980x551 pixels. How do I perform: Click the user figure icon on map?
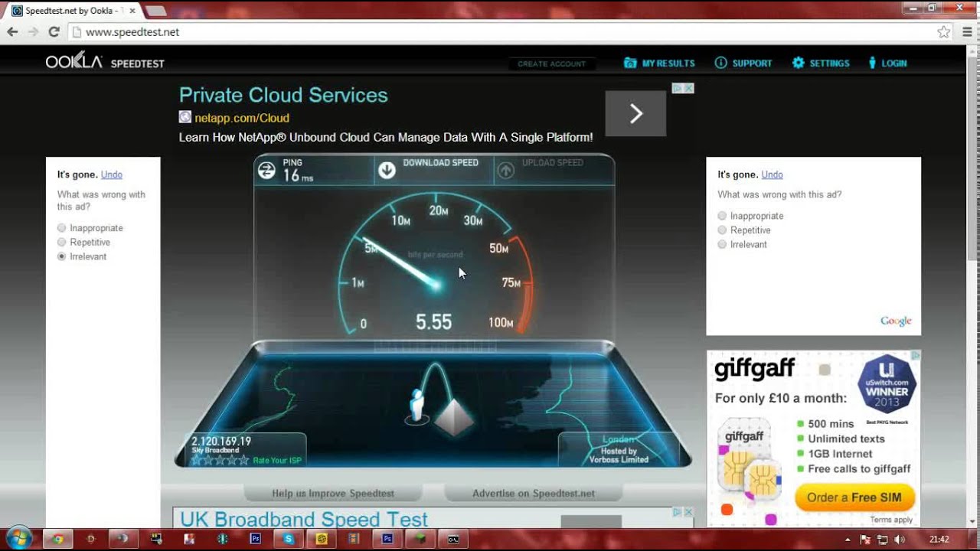pyautogui.click(x=416, y=406)
